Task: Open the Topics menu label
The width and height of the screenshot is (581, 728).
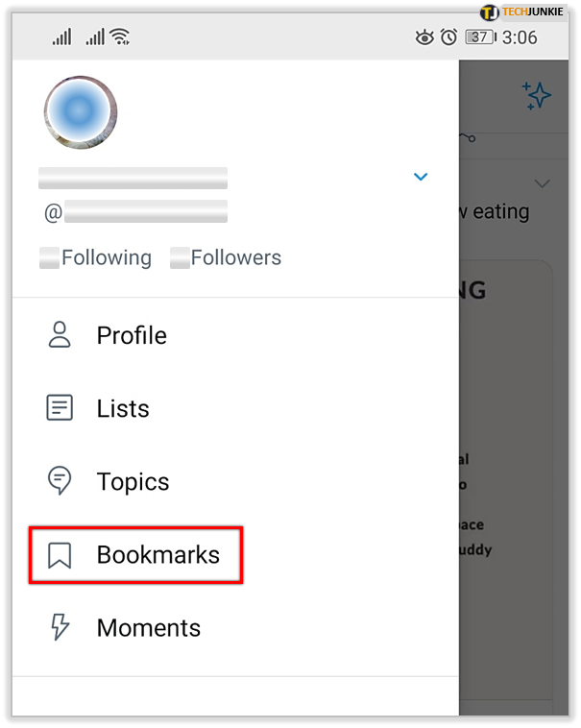Action: tap(133, 481)
